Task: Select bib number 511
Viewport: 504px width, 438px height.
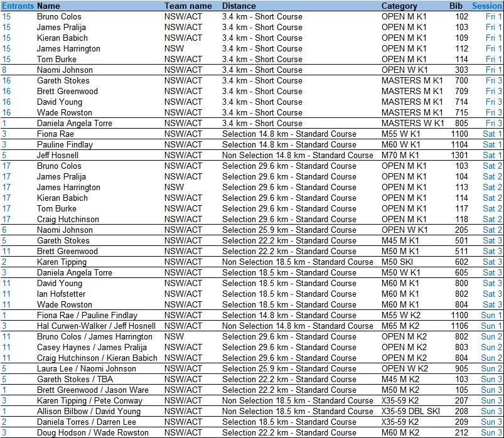Action: pos(461,251)
